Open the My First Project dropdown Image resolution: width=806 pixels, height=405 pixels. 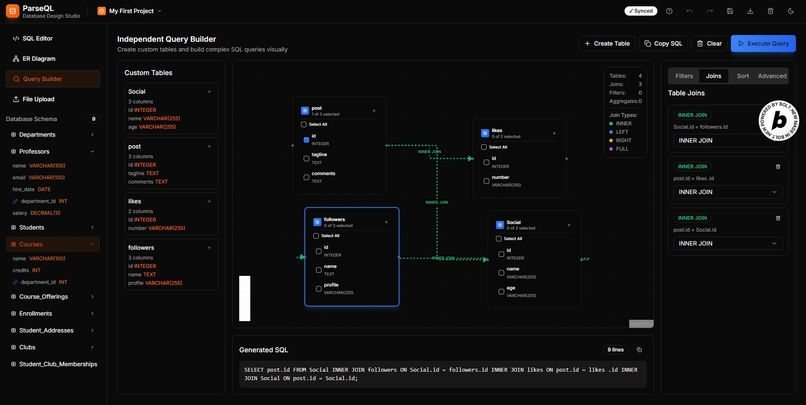[130, 11]
